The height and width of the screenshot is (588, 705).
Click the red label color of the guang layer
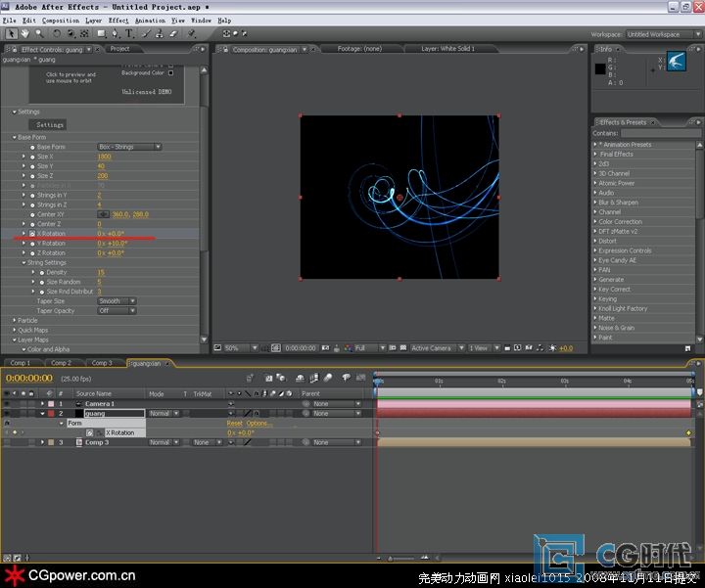point(51,414)
